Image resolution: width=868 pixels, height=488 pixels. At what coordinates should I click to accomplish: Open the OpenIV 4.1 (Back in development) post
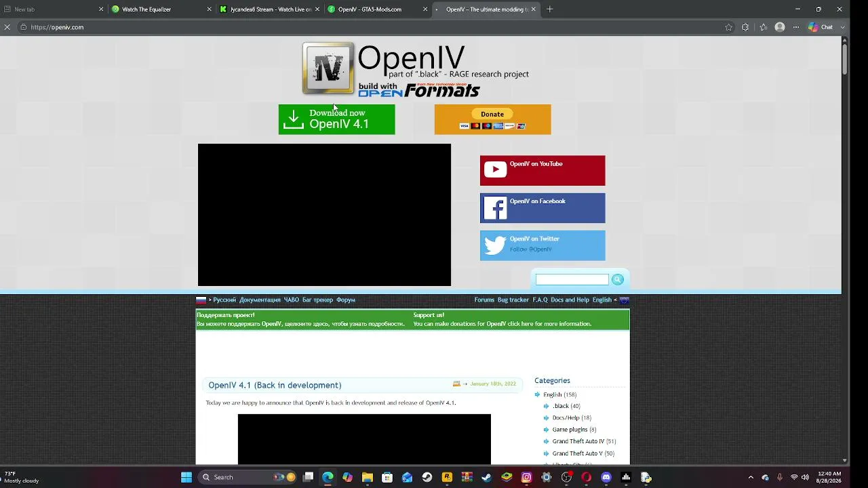[x=275, y=385]
